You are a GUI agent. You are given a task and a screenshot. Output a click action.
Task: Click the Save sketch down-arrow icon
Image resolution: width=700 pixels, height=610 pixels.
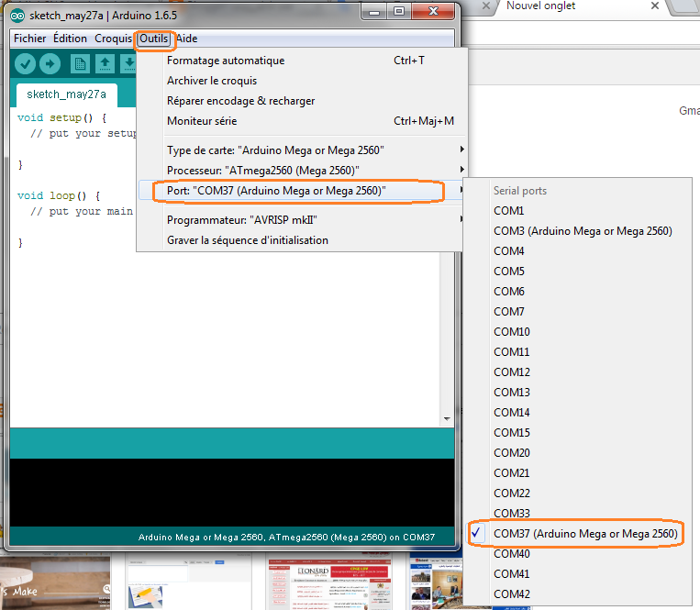tap(129, 64)
